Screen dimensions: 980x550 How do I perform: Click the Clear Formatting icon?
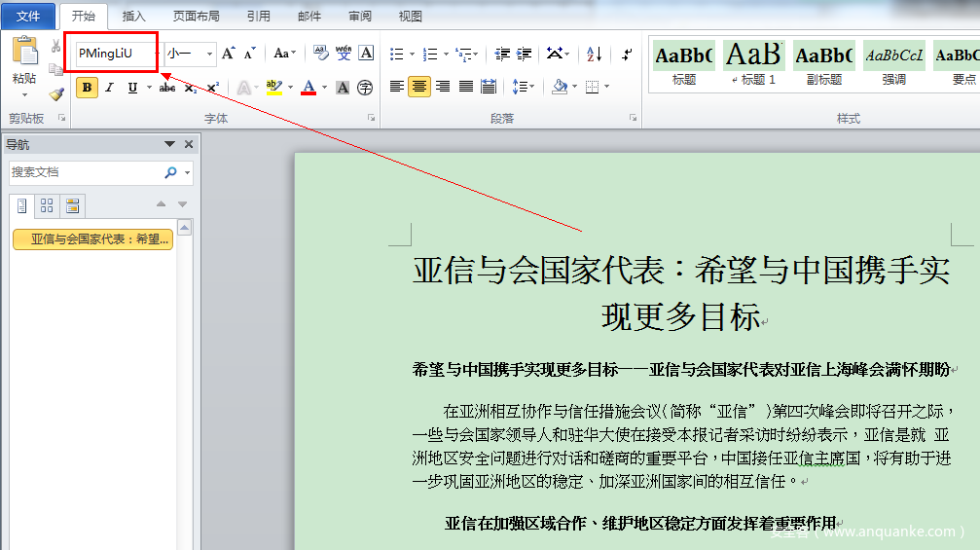(x=320, y=54)
